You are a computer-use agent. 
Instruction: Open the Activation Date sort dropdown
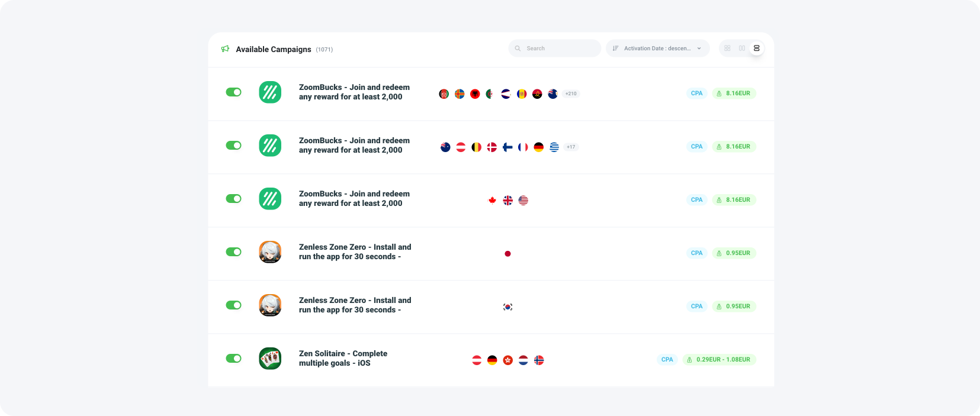(657, 49)
